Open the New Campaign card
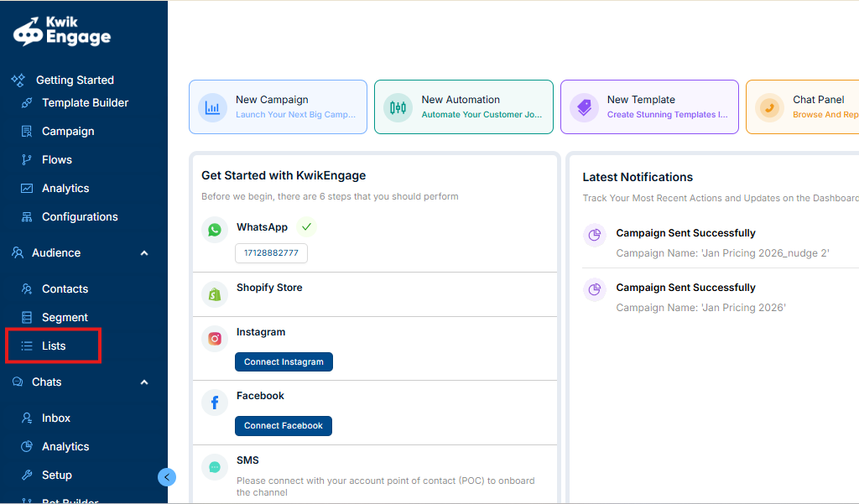859x504 pixels. 278,107
